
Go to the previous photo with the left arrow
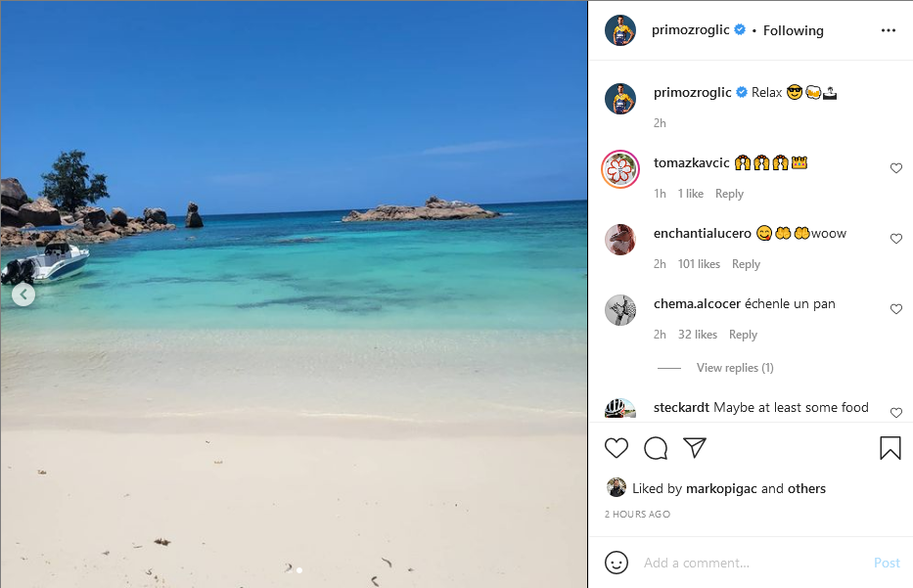point(23,294)
